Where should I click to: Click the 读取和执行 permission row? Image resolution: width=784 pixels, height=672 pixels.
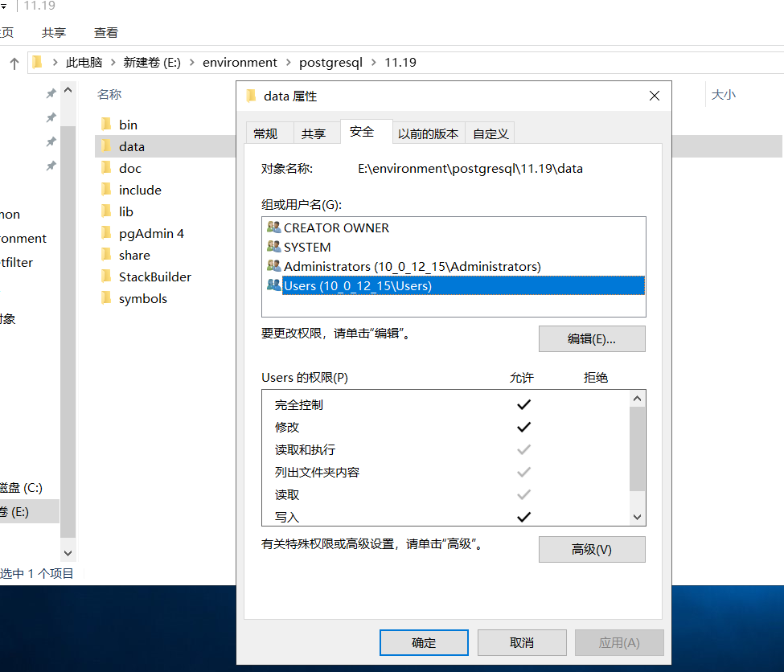(445, 449)
